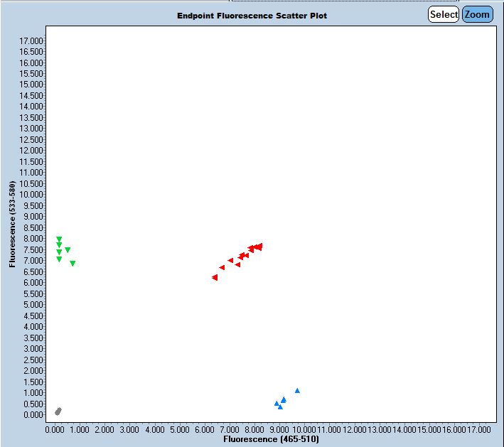Click the lowest-left red triangle data point
Screen dimensions: 504x447
(215, 277)
